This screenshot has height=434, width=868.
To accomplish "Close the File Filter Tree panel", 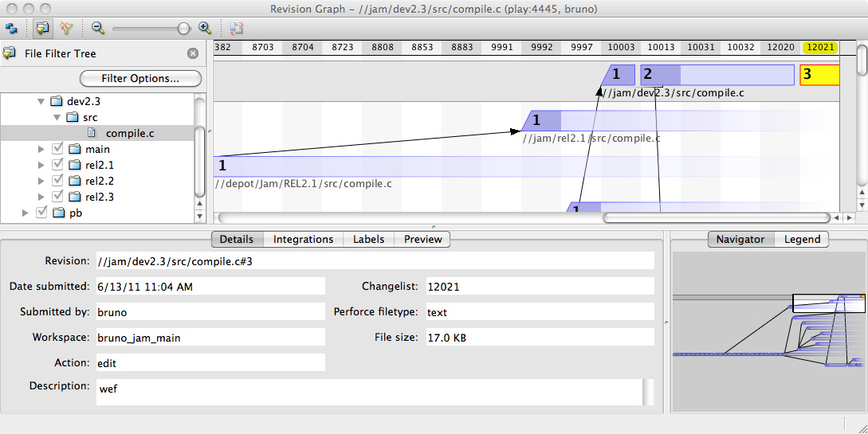I will tap(193, 53).
